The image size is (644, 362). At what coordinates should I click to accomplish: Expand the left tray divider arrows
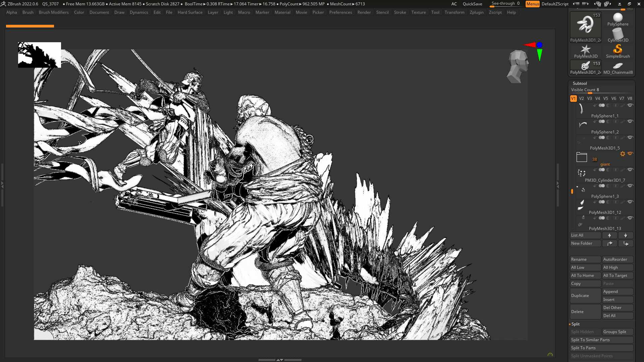point(2,184)
